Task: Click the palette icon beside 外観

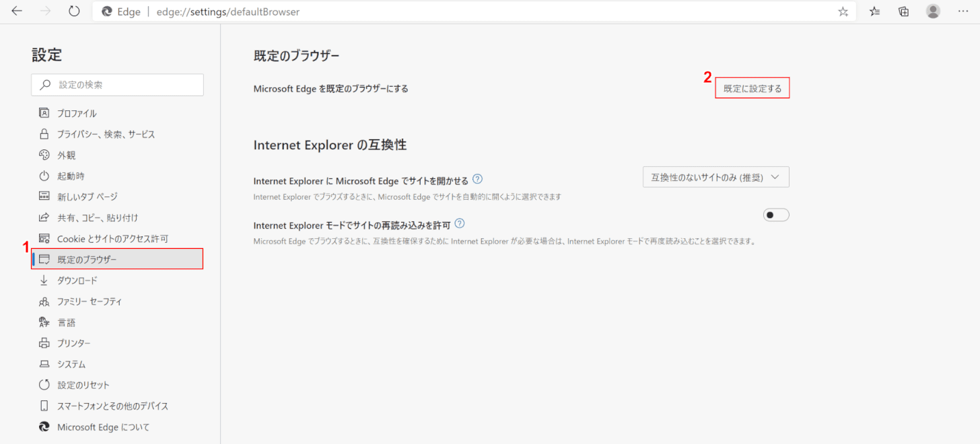Action: pos(44,155)
